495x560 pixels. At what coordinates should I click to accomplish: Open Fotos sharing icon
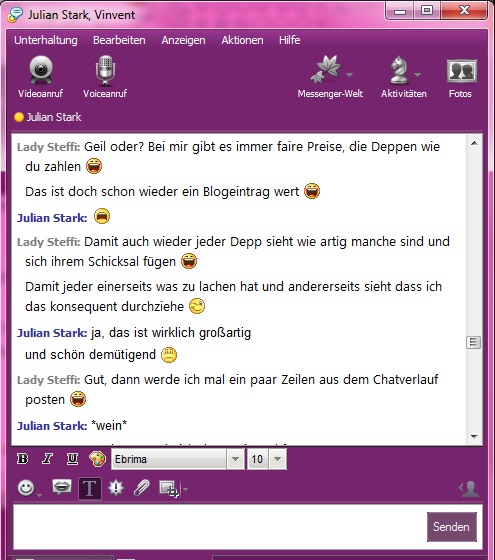coord(461,70)
